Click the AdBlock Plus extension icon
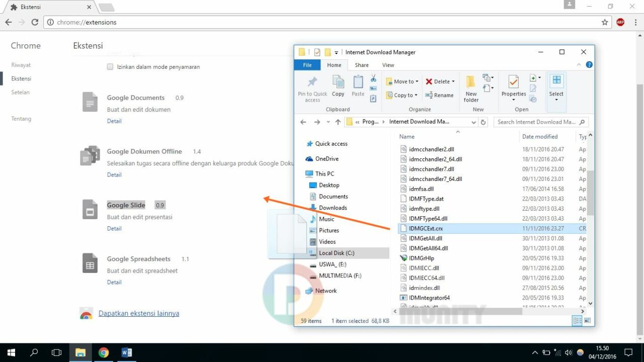644x362 pixels. [x=620, y=22]
